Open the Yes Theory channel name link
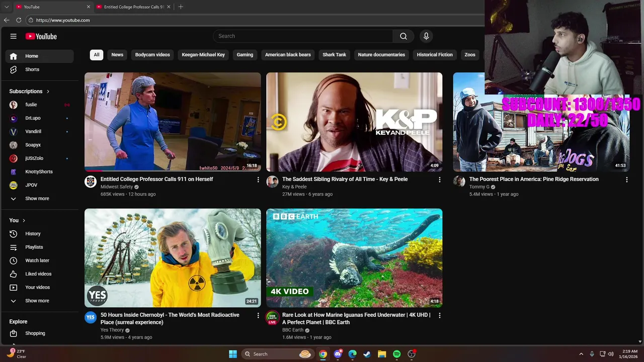644x362 pixels. pos(112,330)
